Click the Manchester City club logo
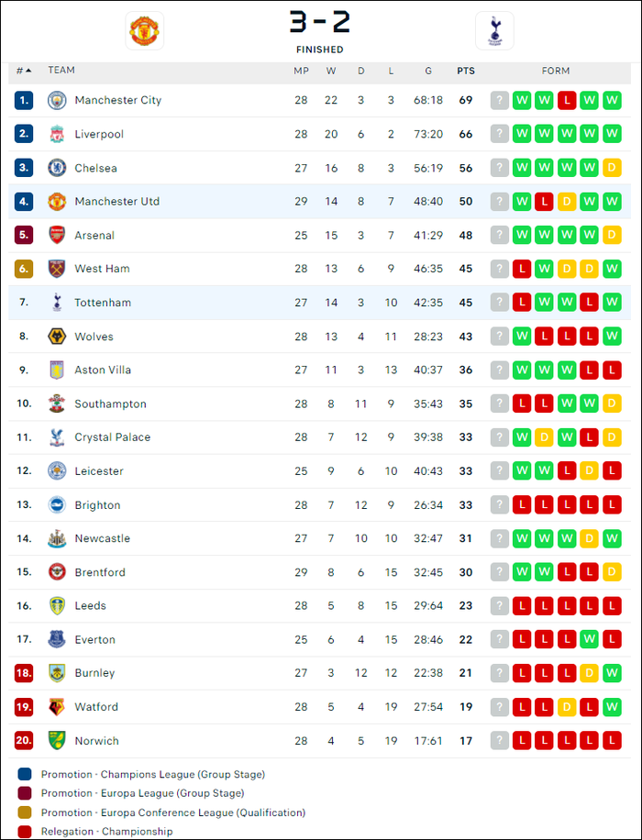The image size is (642, 840). pyautogui.click(x=57, y=100)
